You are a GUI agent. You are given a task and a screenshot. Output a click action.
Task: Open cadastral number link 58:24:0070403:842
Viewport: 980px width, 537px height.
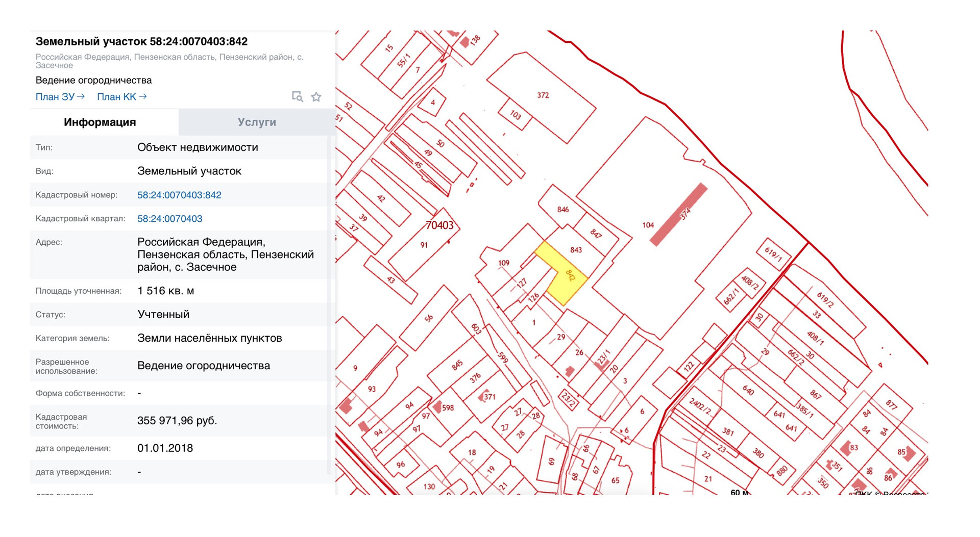179,195
